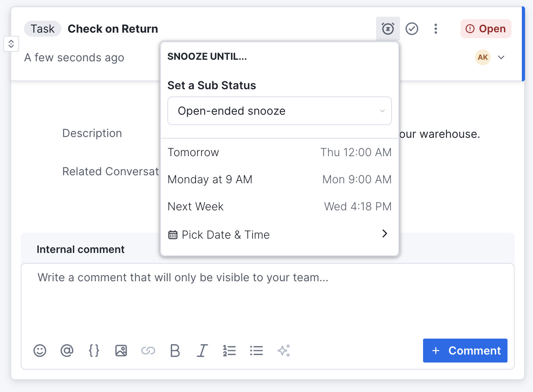Screen dimensions: 533x392
Task: Attach an image to the comment
Action: pos(121,351)
